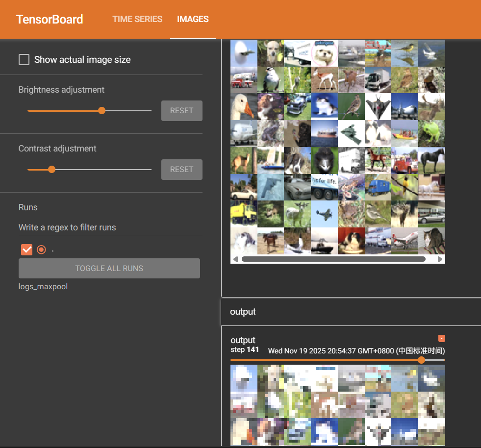Click the left arrow on the image scrollbar
Screen dimensions: 481x448
(x=235, y=259)
